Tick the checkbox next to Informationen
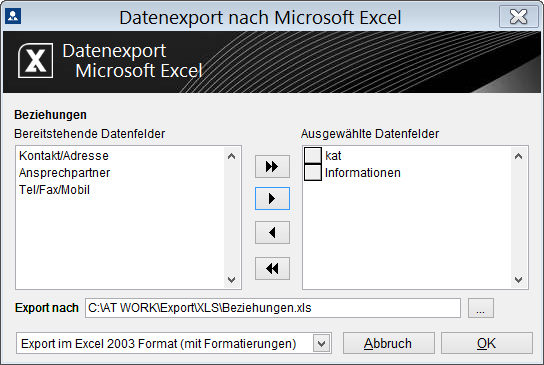The width and height of the screenshot is (544, 365). 313,172
